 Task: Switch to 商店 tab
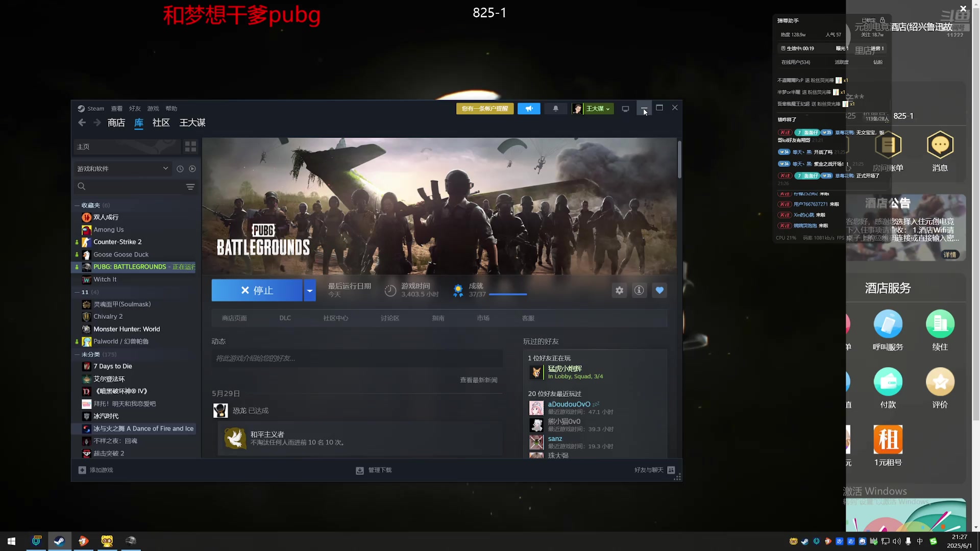pos(116,122)
